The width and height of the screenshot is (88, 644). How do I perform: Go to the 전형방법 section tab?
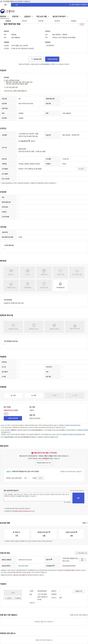pos(74,21)
